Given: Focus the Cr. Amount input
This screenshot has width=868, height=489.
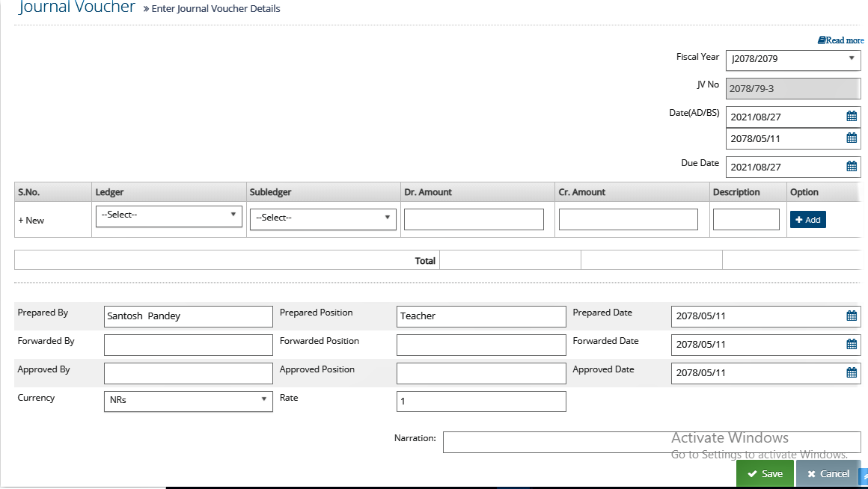Looking at the screenshot, I should pos(629,219).
